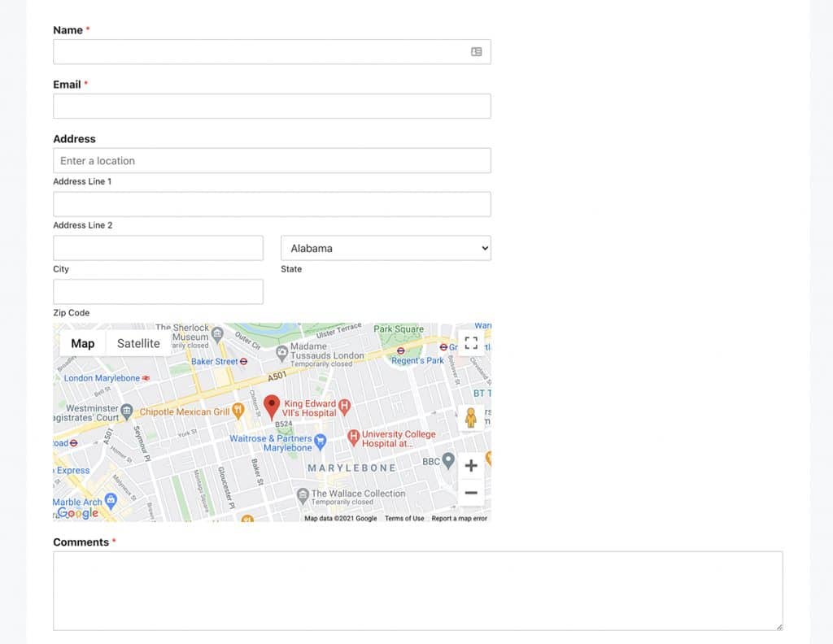Open fullscreen view of the map
Screen dimensions: 833x644
470,342
